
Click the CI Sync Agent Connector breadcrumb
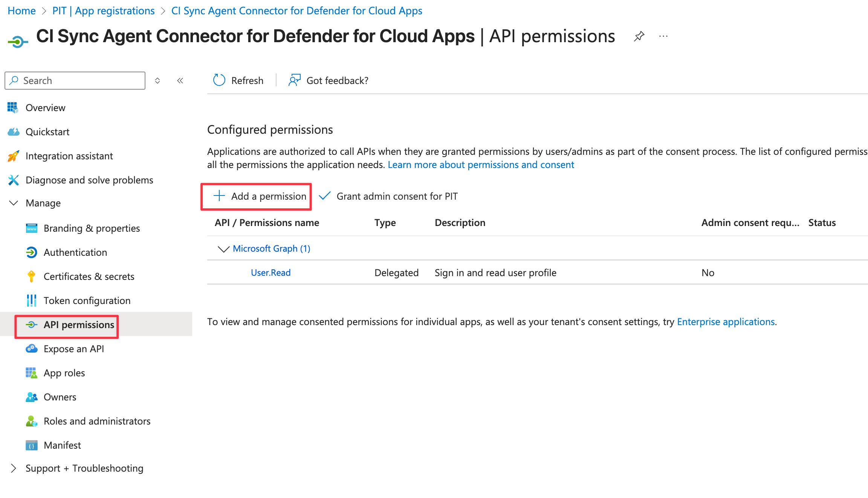297,11
